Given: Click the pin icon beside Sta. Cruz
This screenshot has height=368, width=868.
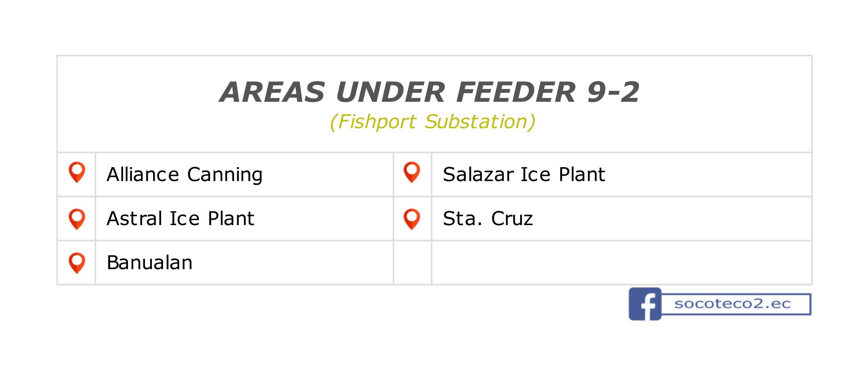Looking at the screenshot, I should 412,219.
